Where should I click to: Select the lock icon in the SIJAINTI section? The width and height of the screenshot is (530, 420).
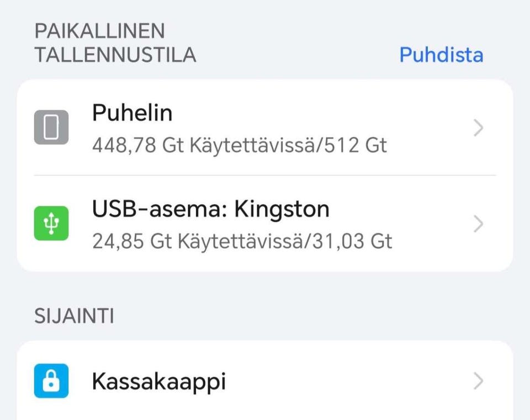pyautogui.click(x=51, y=380)
